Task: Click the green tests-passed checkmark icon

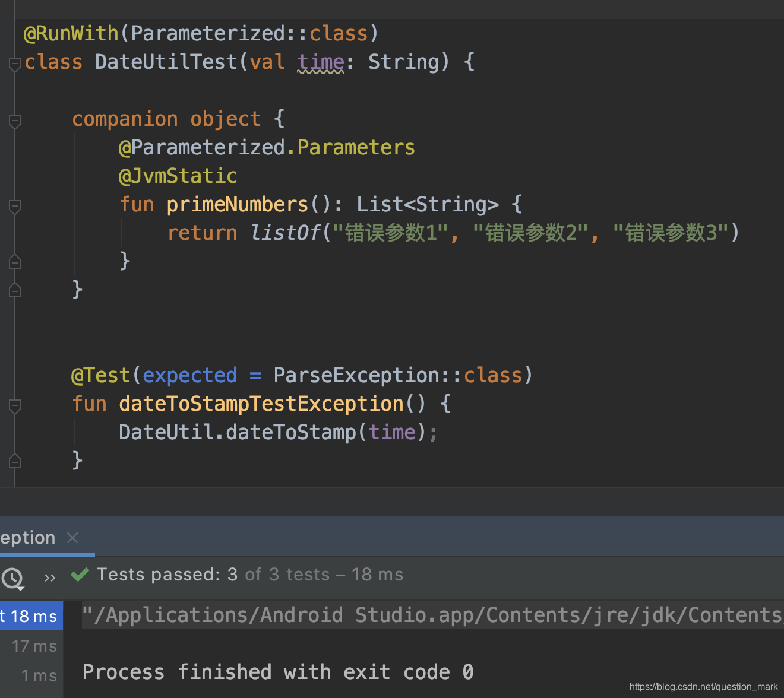Action: 80,575
